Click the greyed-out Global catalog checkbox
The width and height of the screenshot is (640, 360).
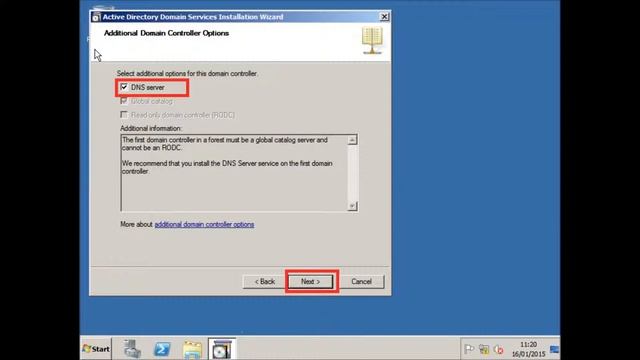(124, 101)
